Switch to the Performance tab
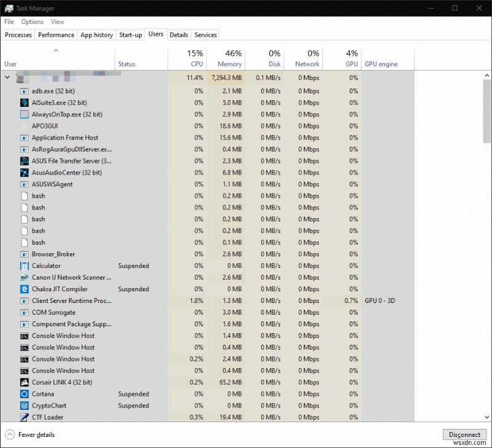Viewport: 492px width, 448px height. [56, 35]
